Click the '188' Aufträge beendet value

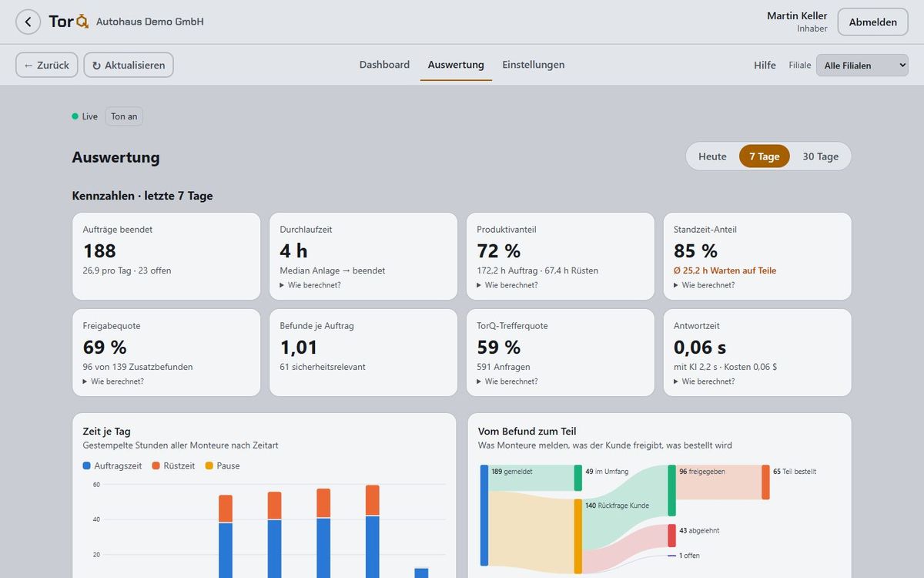99,250
